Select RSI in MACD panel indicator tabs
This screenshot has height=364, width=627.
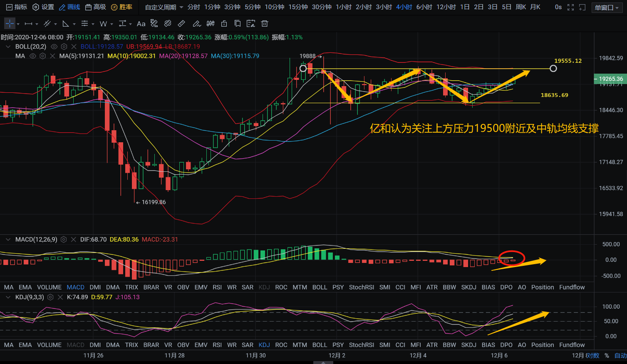click(x=217, y=287)
